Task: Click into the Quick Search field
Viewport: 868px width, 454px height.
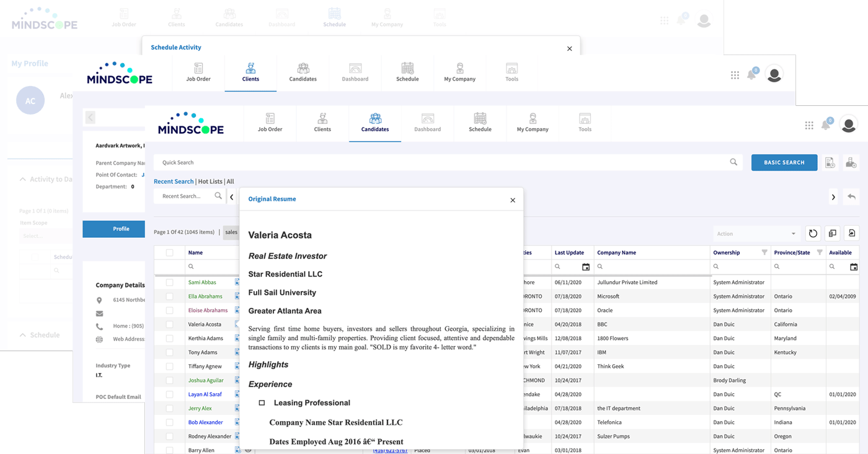Action: point(434,162)
